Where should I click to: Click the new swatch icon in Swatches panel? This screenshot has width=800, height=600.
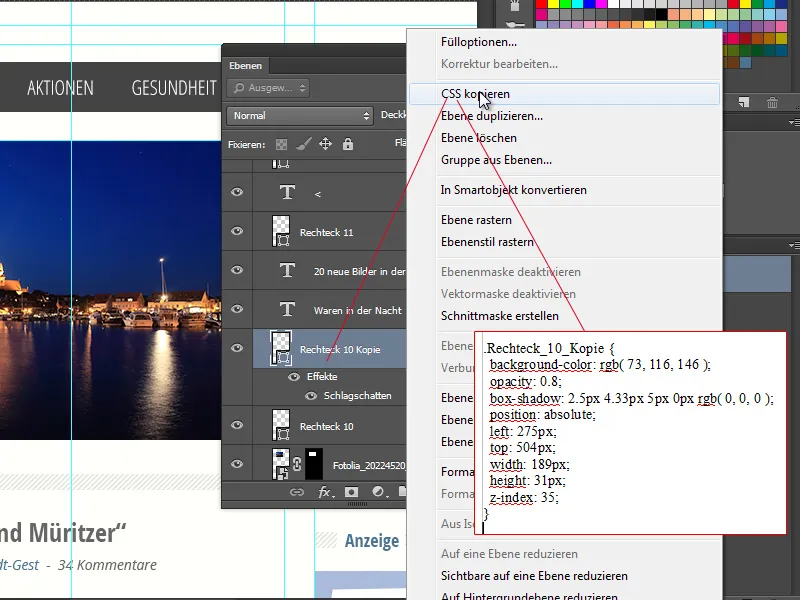[744, 102]
